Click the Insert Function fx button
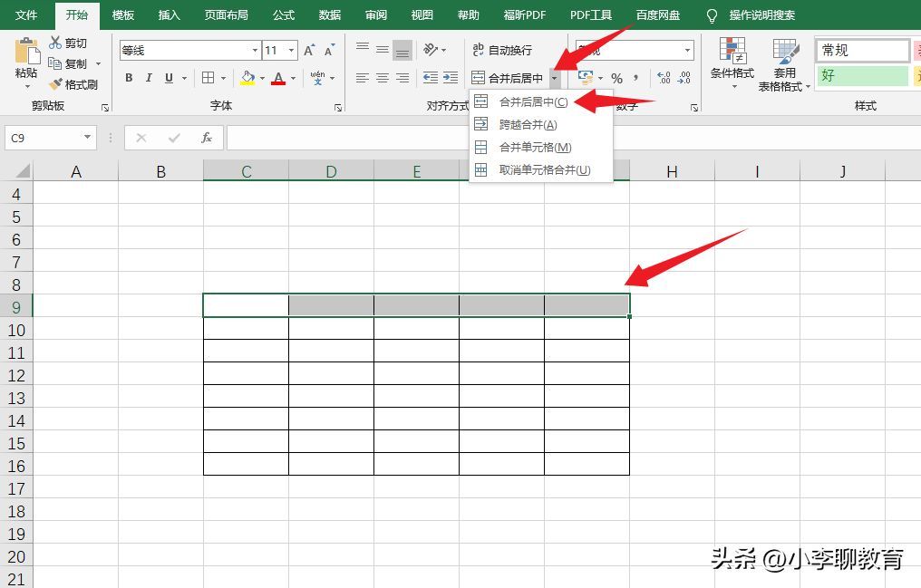The height and width of the screenshot is (588, 921). click(x=206, y=138)
